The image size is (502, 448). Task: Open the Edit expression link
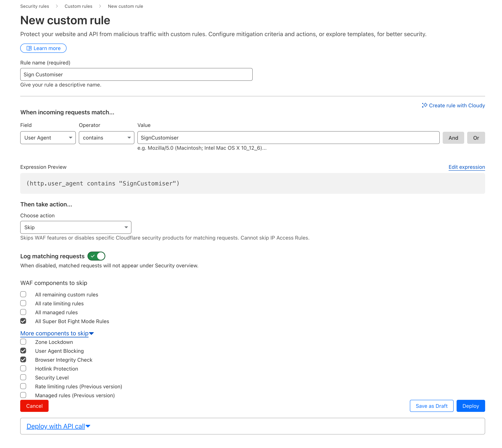pyautogui.click(x=466, y=167)
